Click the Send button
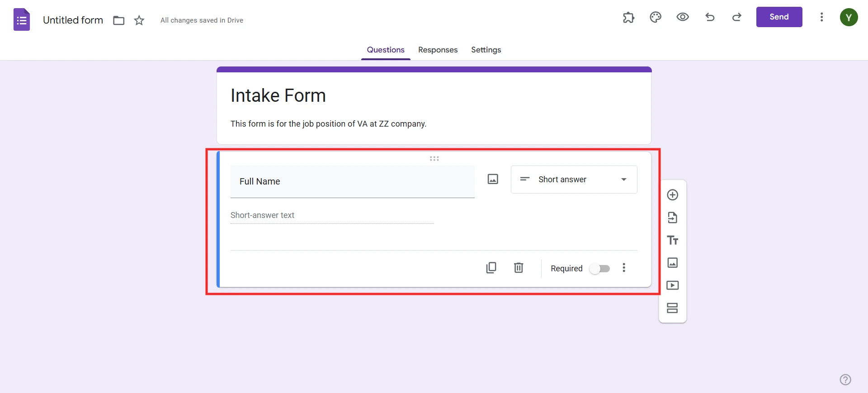Viewport: 868px width, 393px height. coord(779,17)
